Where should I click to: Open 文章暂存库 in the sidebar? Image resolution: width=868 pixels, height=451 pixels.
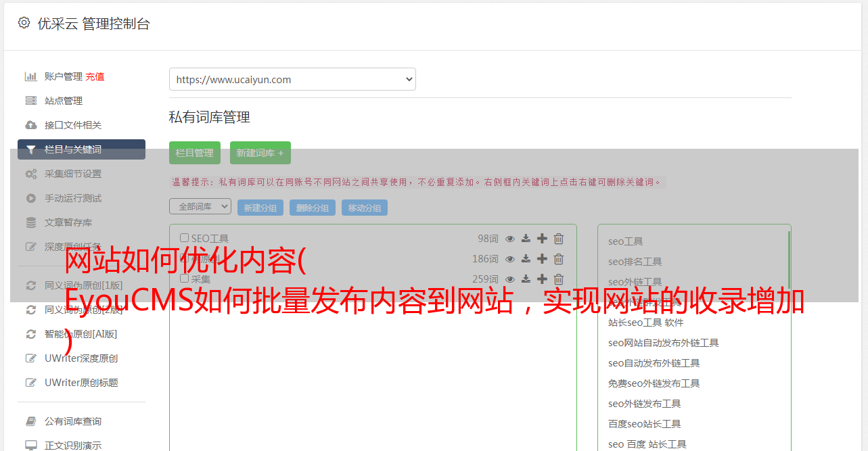[68, 222]
